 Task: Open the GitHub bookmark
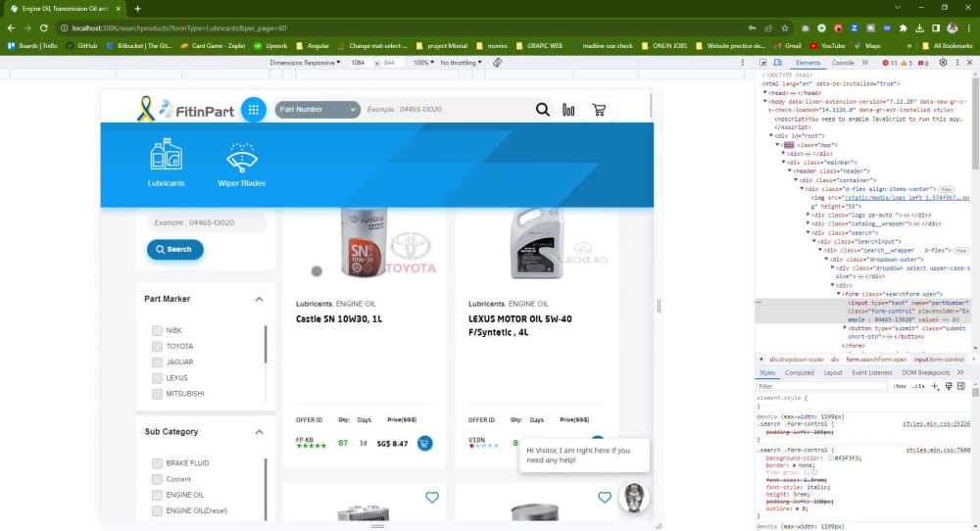(x=81, y=46)
